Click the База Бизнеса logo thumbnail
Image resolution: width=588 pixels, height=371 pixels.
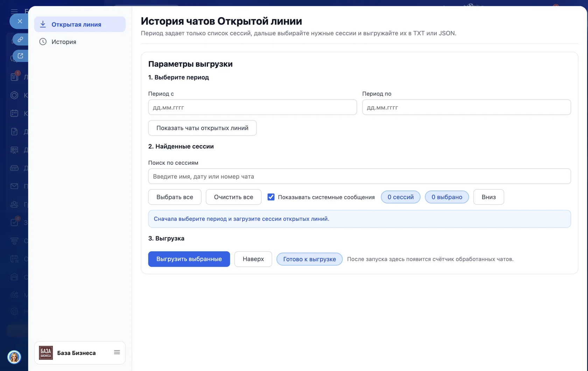click(x=46, y=353)
